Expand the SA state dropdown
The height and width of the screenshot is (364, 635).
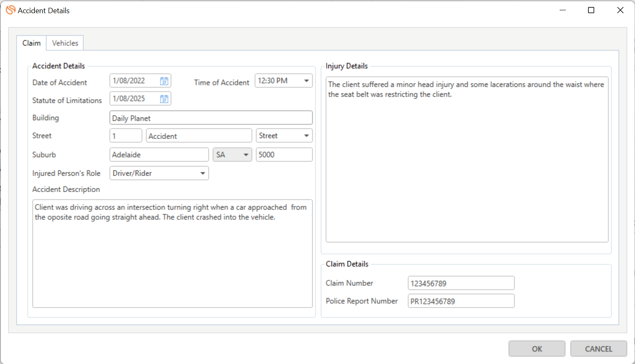pos(246,155)
